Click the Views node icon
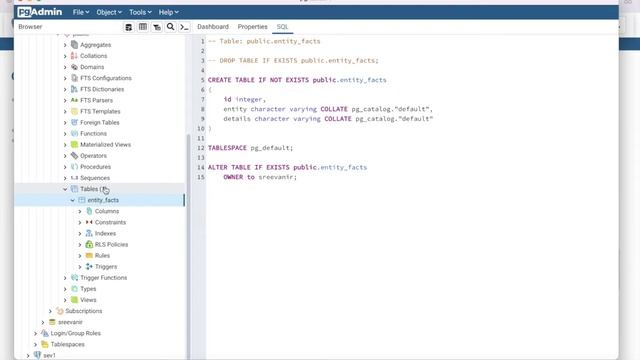 coord(74,300)
